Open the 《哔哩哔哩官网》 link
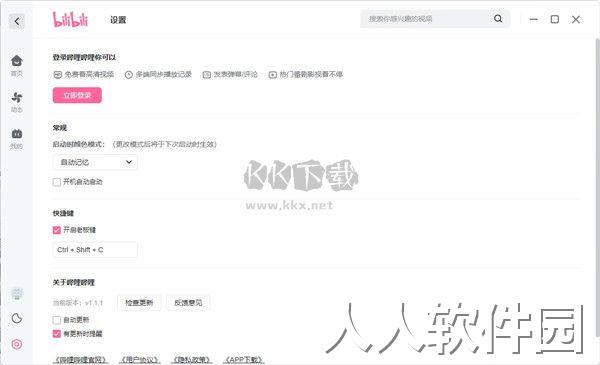Viewport: 600px width, 365px height. [x=80, y=360]
